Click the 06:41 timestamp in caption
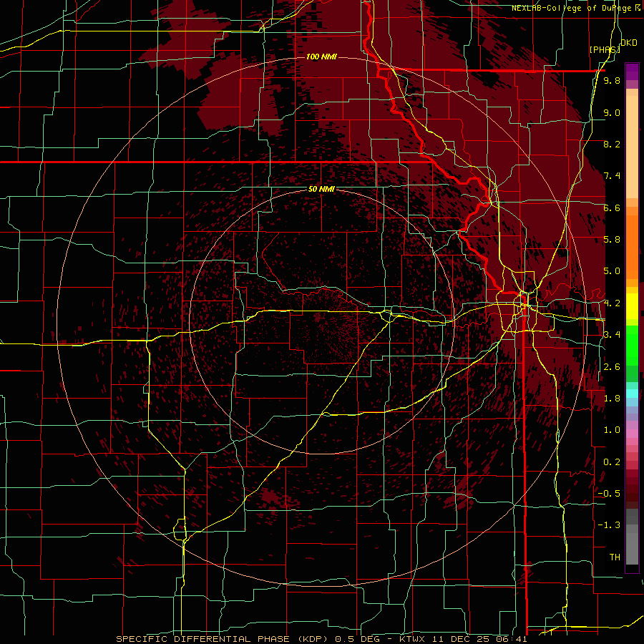 [x=512, y=639]
